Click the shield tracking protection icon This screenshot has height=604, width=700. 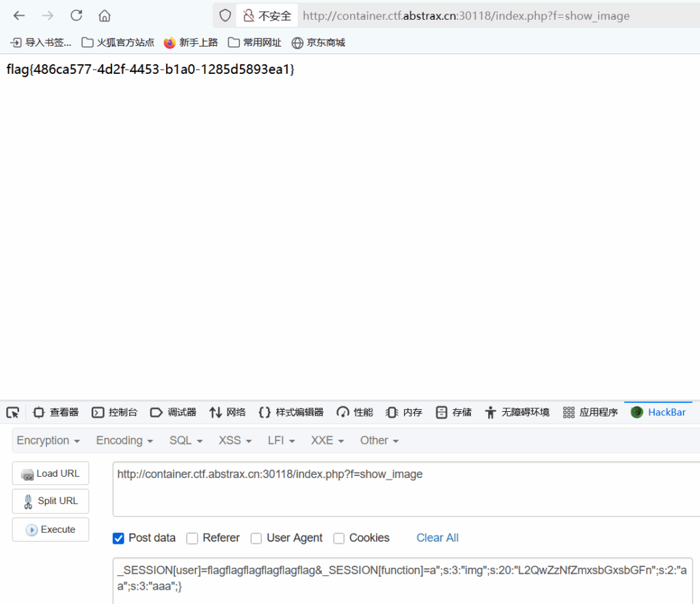pos(225,16)
